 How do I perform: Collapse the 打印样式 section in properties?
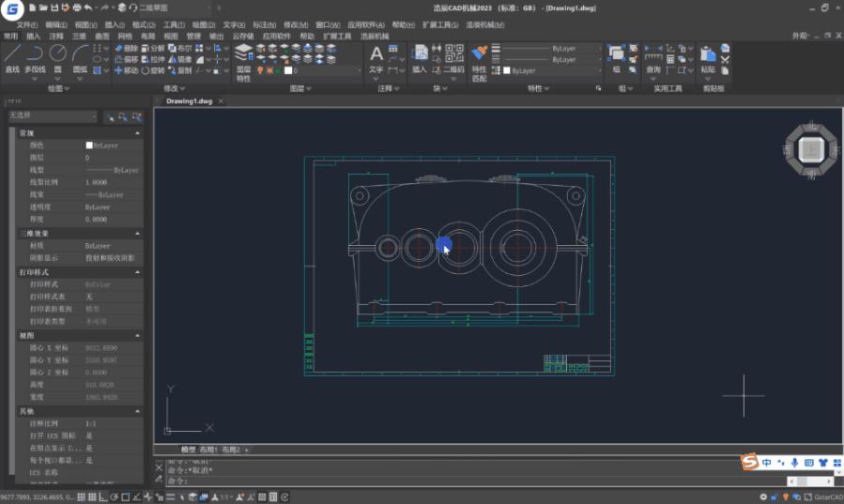pos(138,271)
